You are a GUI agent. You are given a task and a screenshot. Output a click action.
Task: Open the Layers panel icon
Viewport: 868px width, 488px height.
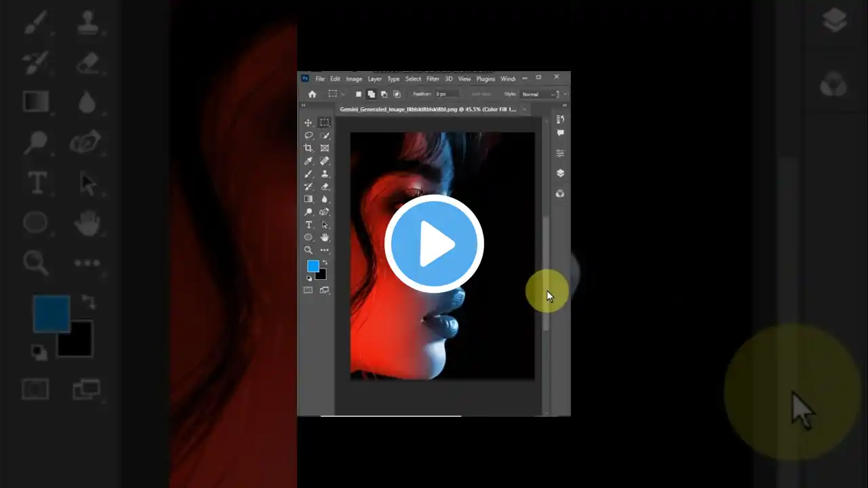coord(560,173)
